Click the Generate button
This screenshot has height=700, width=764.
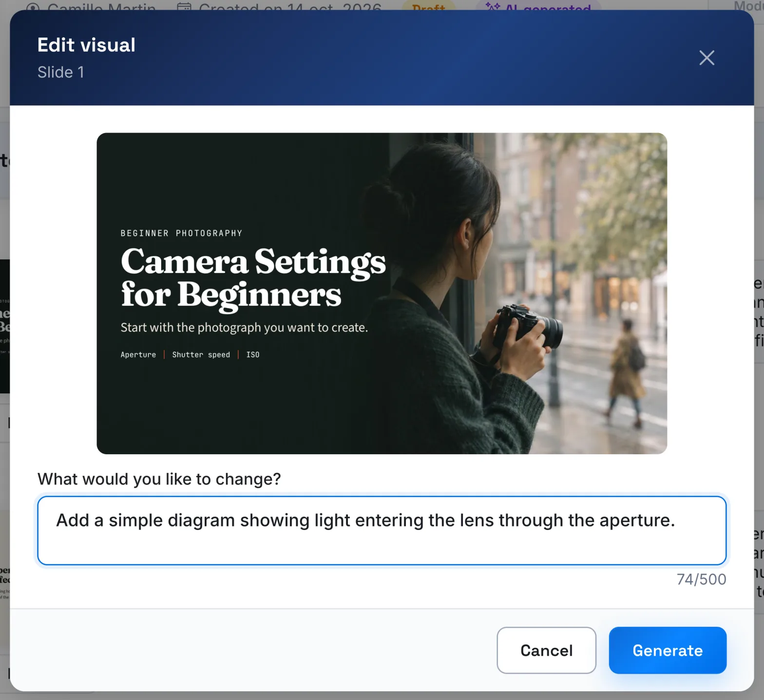(x=668, y=650)
